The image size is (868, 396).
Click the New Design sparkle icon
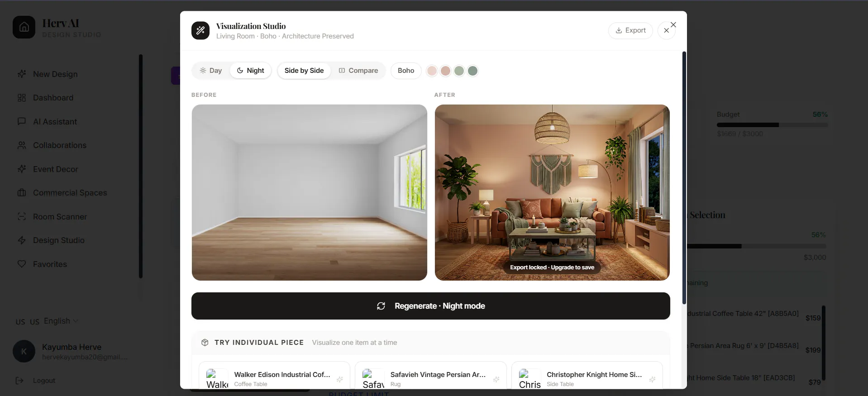coord(22,74)
